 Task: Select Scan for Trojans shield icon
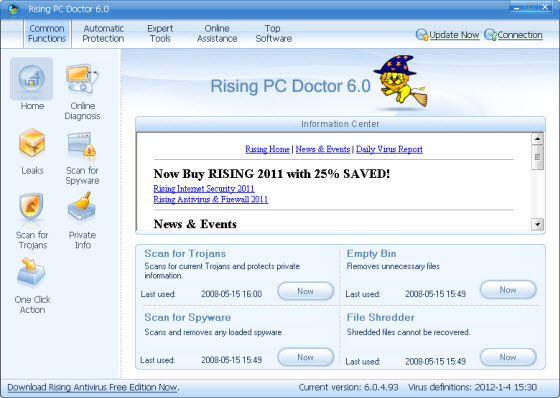(x=31, y=208)
